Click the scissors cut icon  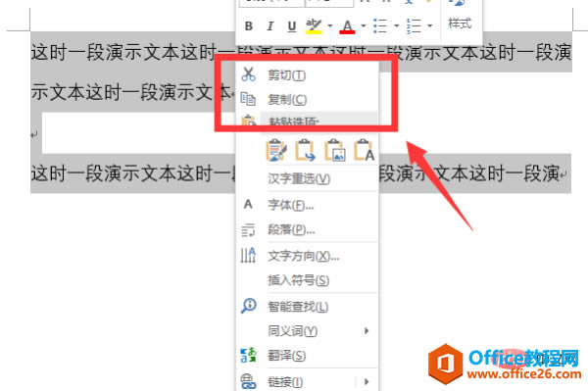pos(248,74)
